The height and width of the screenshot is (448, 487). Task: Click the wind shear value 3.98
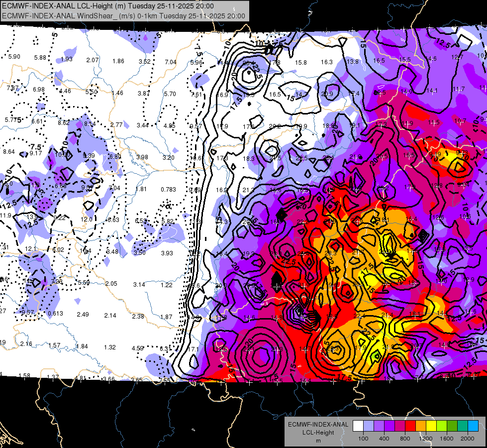(142, 157)
